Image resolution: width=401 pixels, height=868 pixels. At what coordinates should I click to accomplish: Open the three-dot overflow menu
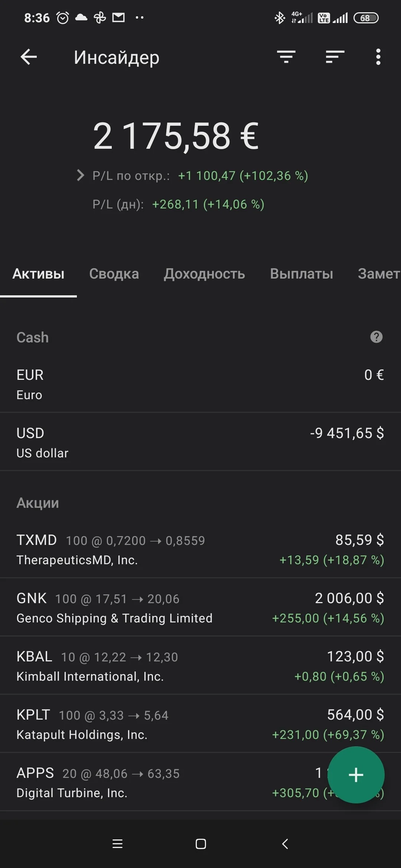[x=378, y=57]
